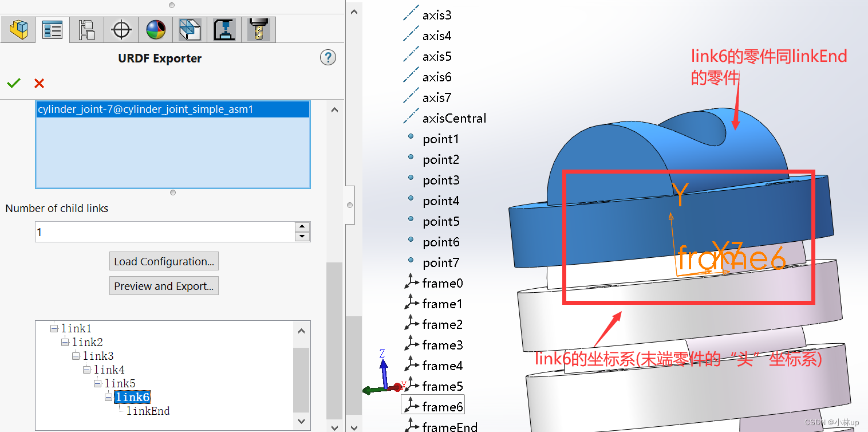Switch to the PropertyManager tab
This screenshot has height=432, width=868.
pyautogui.click(x=52, y=29)
